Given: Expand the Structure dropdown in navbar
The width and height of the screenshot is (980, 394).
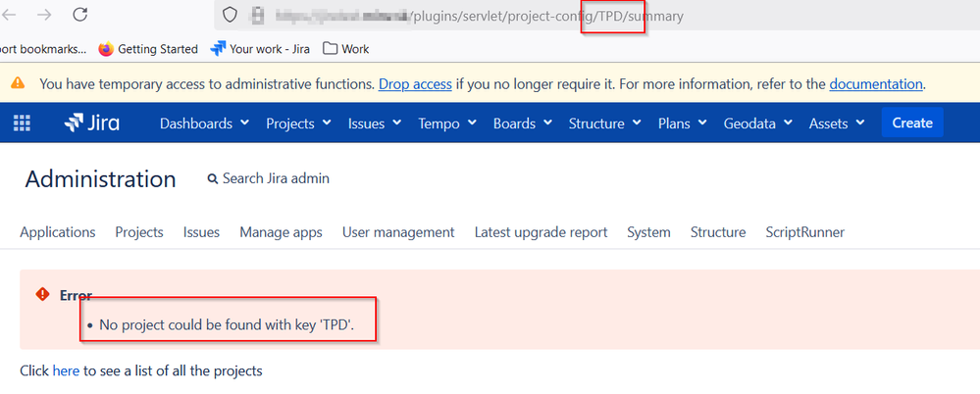Looking at the screenshot, I should (604, 123).
